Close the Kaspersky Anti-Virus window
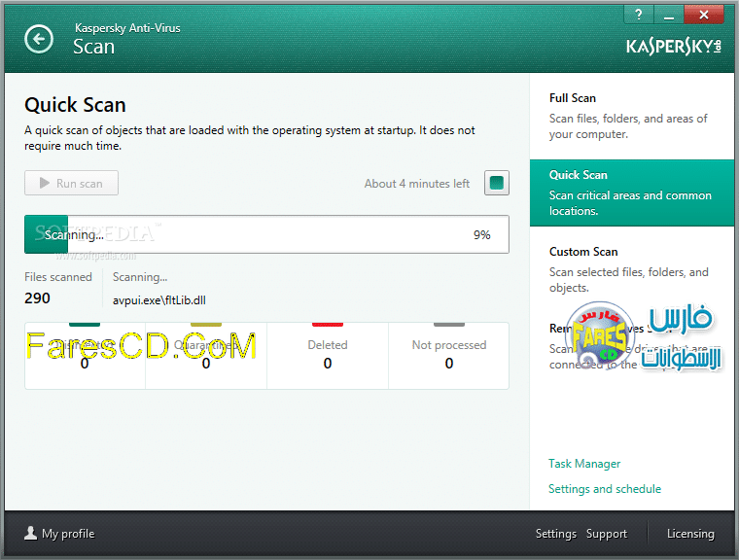Screen dimensions: 739x560 (x=704, y=15)
